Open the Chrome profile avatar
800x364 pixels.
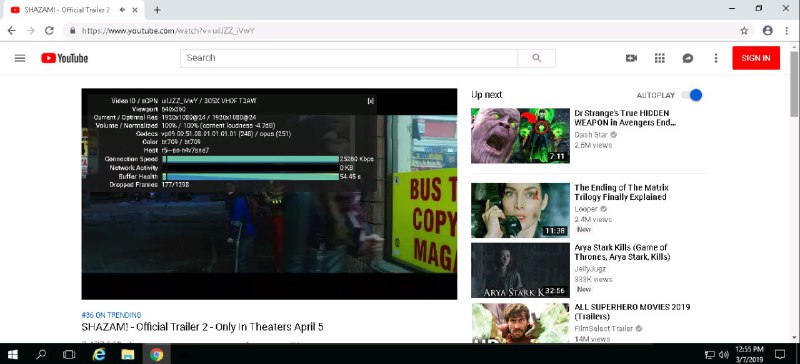pyautogui.click(x=767, y=31)
